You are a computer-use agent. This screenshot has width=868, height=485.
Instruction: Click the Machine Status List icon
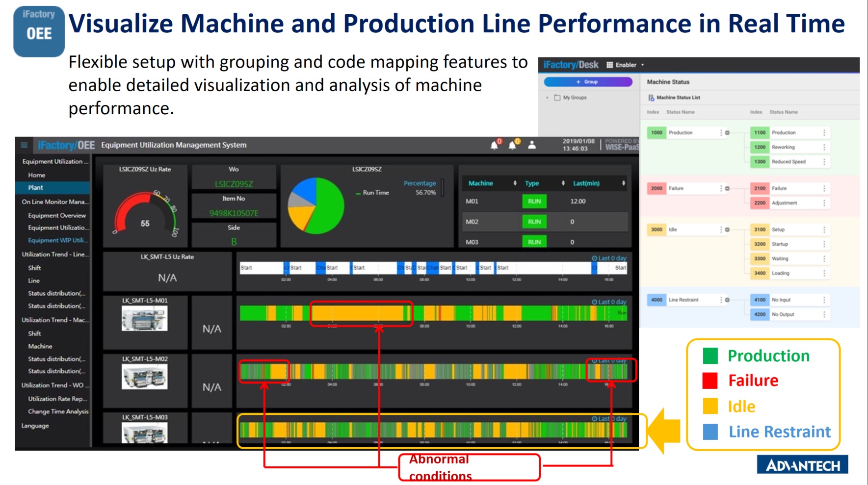click(x=651, y=97)
